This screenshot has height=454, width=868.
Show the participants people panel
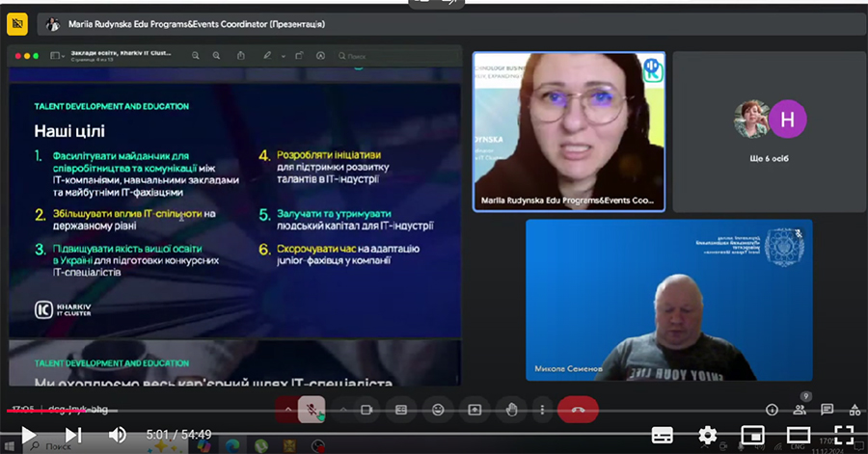pyautogui.click(x=800, y=410)
